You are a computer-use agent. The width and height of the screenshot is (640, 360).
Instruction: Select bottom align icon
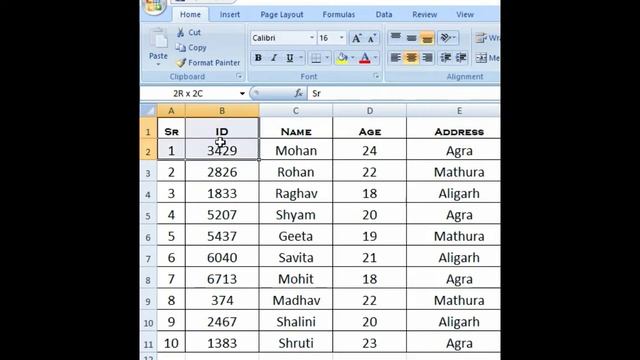click(x=427, y=38)
